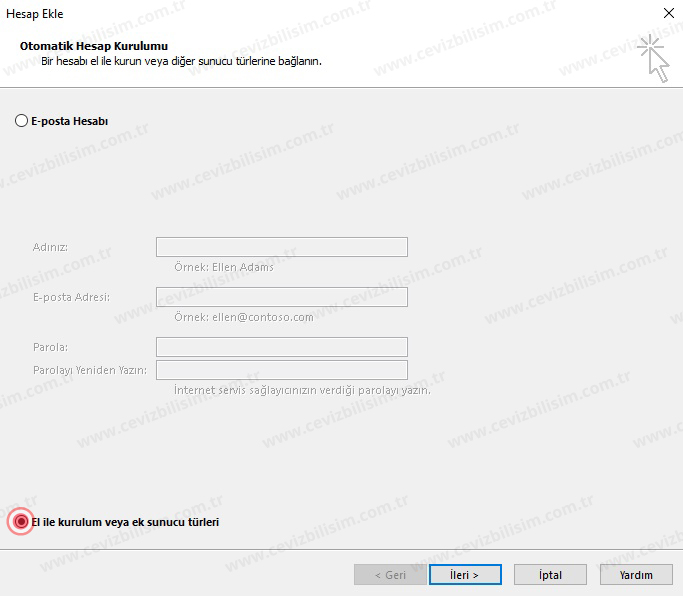Close the Hesap Ekle dialog
Viewport: 683px width, 596px height.
coord(667,14)
